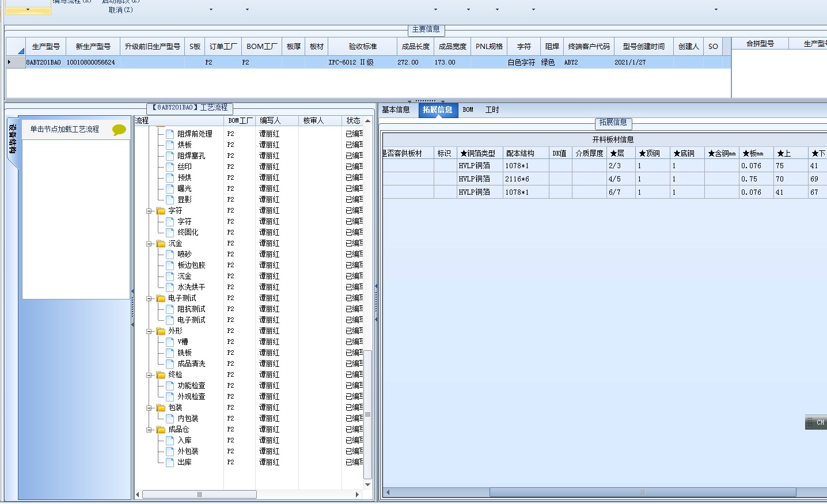
Task: Select the layer 6/7 cell
Action: [621, 192]
